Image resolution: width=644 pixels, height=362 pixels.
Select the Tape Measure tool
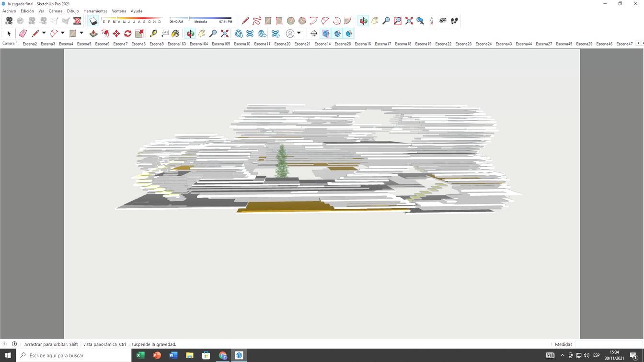[153, 34]
